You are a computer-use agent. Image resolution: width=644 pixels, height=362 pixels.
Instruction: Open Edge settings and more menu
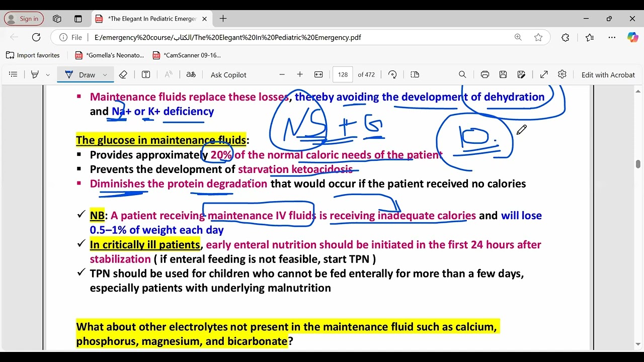(612, 37)
